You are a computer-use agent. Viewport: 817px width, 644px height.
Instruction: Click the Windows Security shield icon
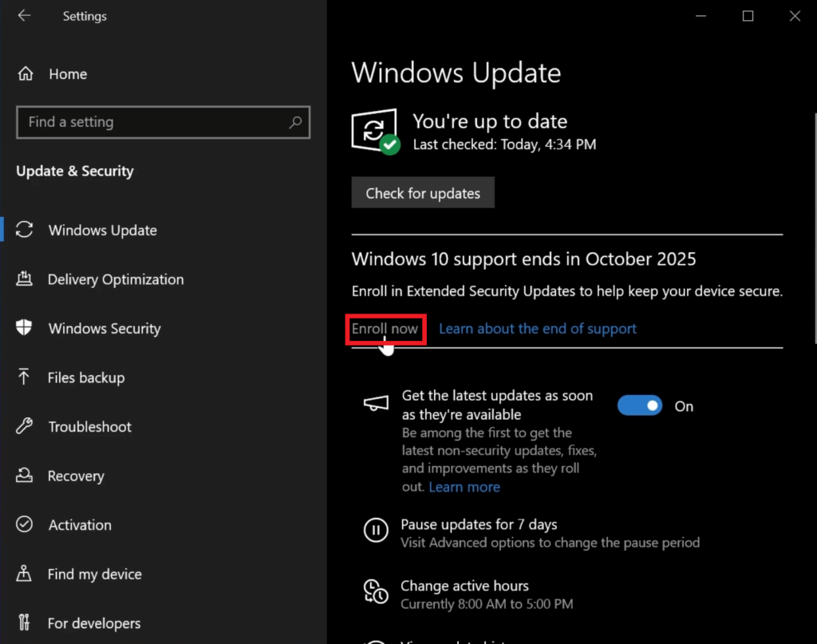25,329
